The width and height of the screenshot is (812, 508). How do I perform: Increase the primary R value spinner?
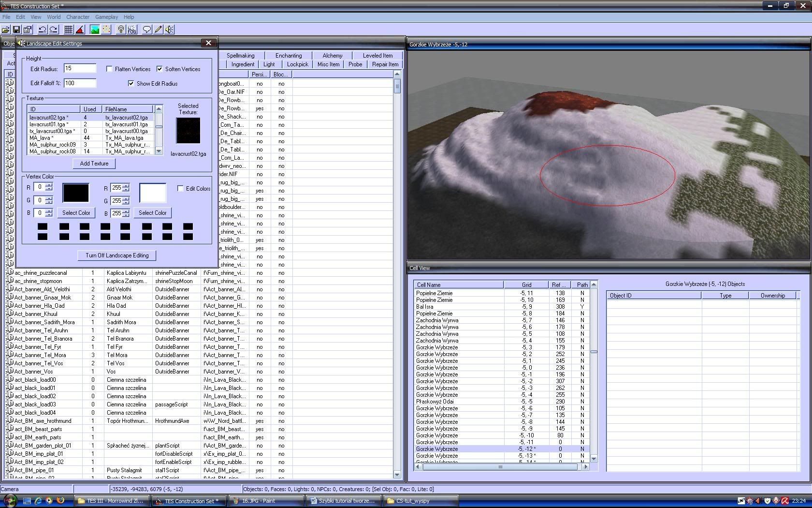coord(49,185)
